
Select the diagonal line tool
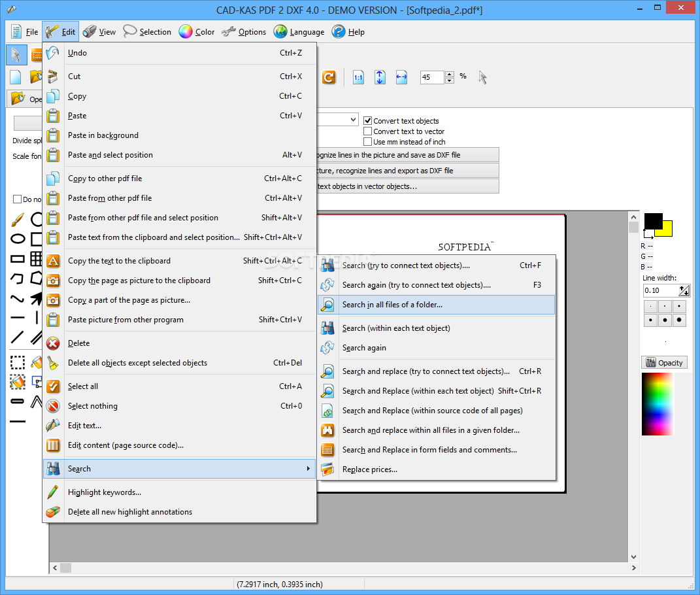pos(17,337)
